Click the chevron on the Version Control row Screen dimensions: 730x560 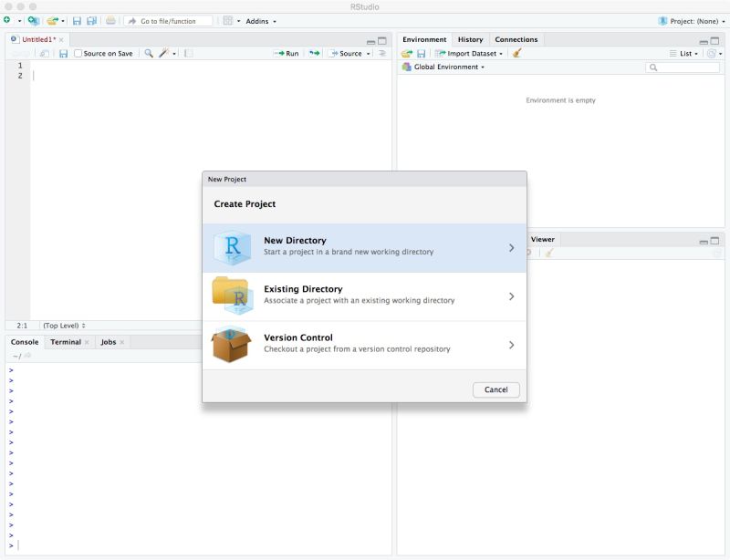pyautogui.click(x=511, y=345)
